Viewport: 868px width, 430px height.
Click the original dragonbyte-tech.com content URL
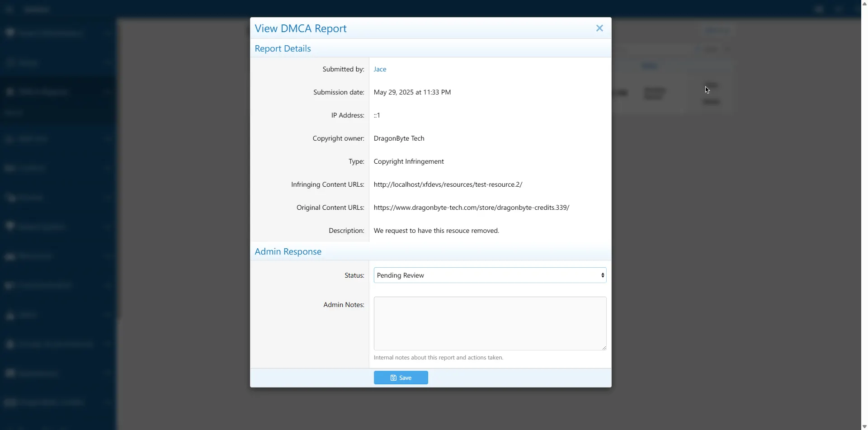[471, 208]
